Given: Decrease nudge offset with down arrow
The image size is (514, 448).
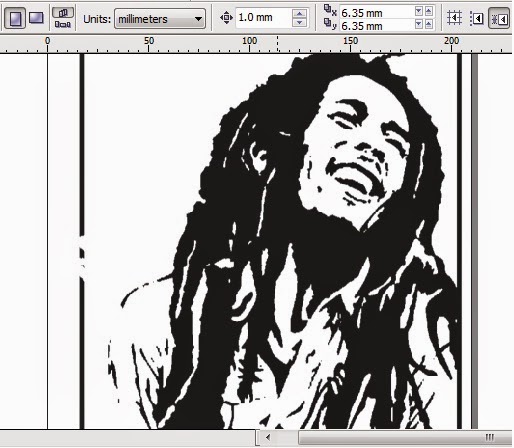Looking at the screenshot, I should [x=299, y=23].
